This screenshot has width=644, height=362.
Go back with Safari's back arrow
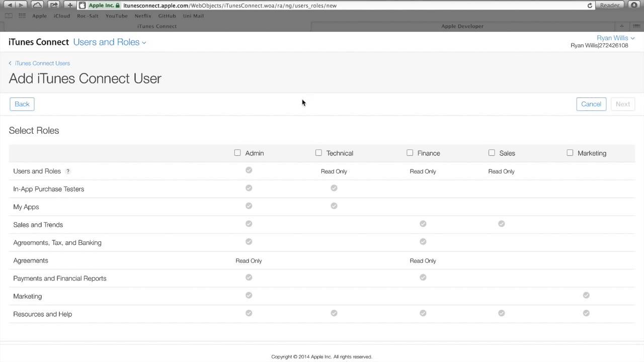(10, 5)
